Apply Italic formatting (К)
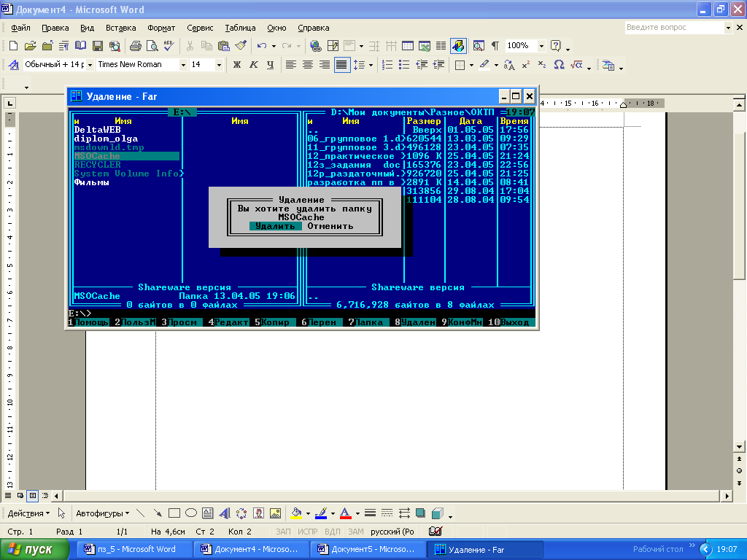The image size is (747, 560). [253, 65]
